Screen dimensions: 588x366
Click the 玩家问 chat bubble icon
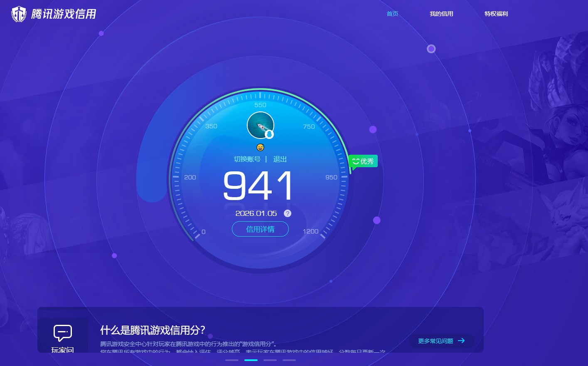point(63,333)
